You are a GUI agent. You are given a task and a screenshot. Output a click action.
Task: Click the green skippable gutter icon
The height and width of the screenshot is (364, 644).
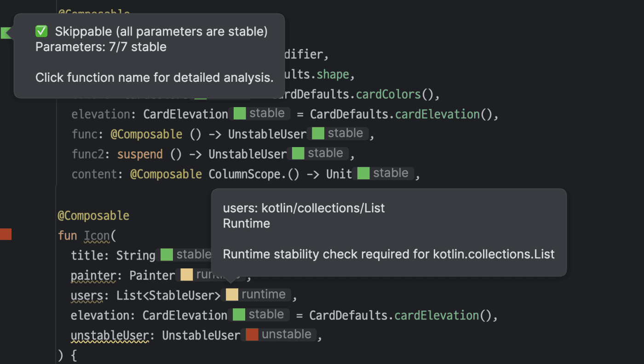click(x=6, y=33)
